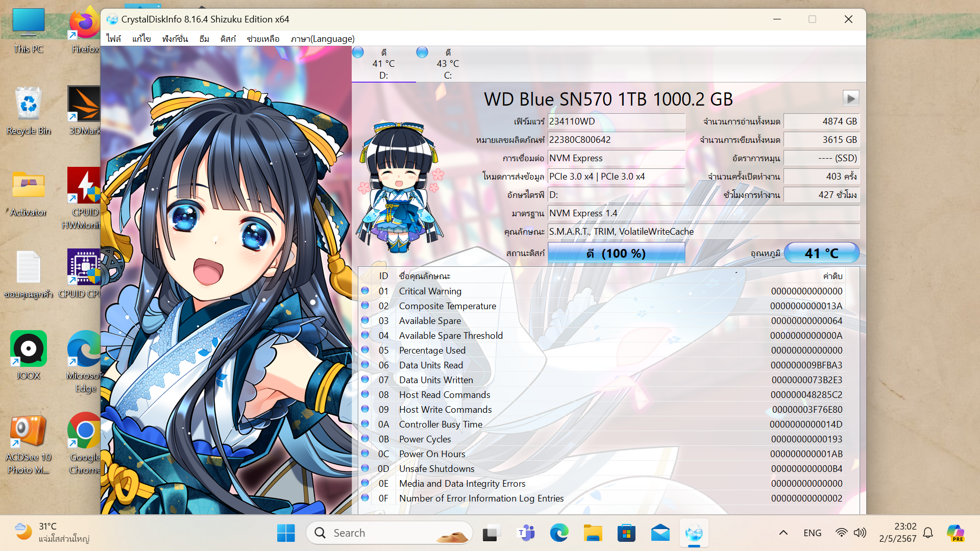Select the D: drive tab at 41 °C
This screenshot has height=551, width=980.
pos(384,64)
